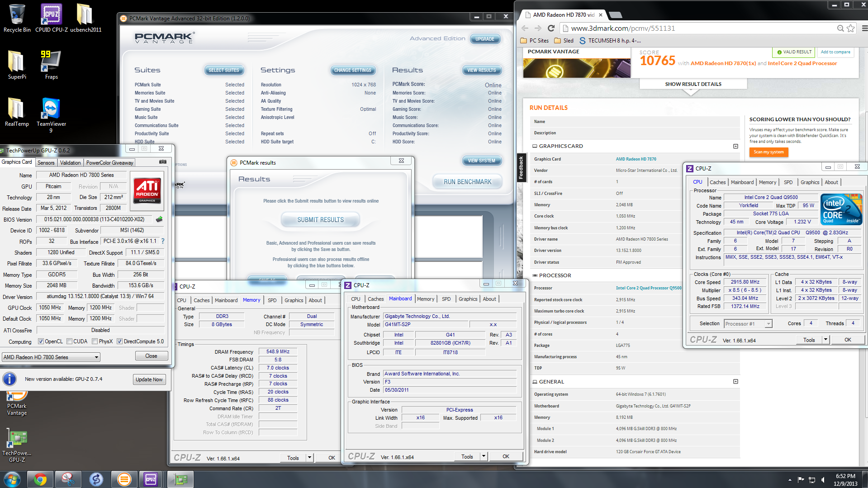868x488 pixels.
Task: Open TechPowerUp GPU-Z desktop shortcut
Action: pos(17,446)
